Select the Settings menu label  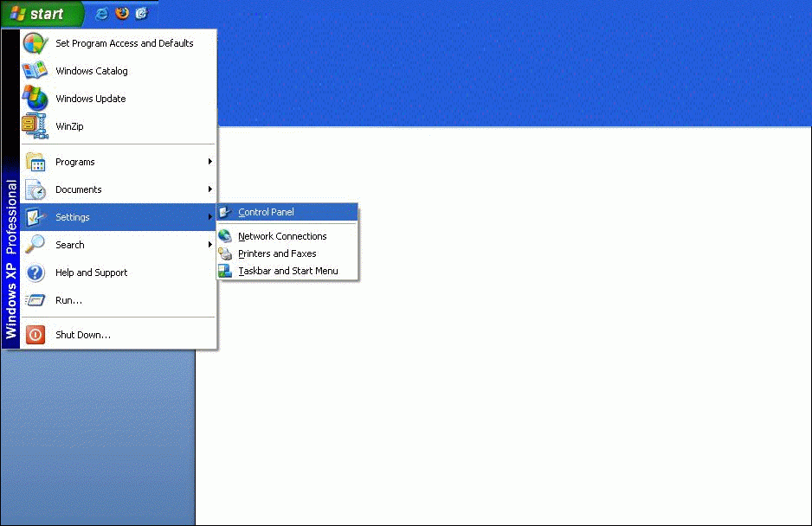tap(73, 217)
